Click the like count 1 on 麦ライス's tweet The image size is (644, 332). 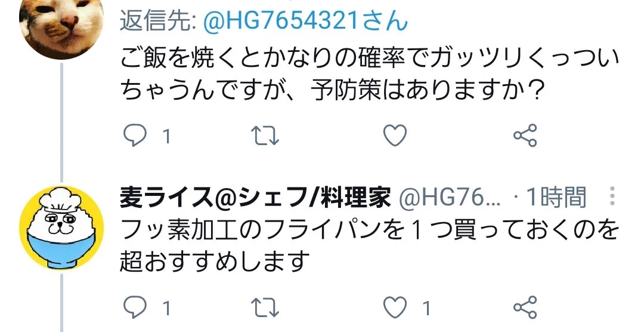(427, 308)
